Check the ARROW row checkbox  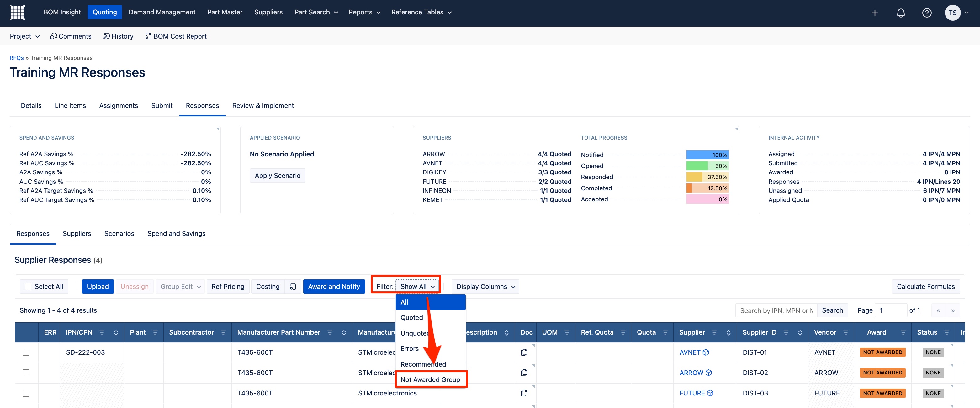tap(26, 373)
